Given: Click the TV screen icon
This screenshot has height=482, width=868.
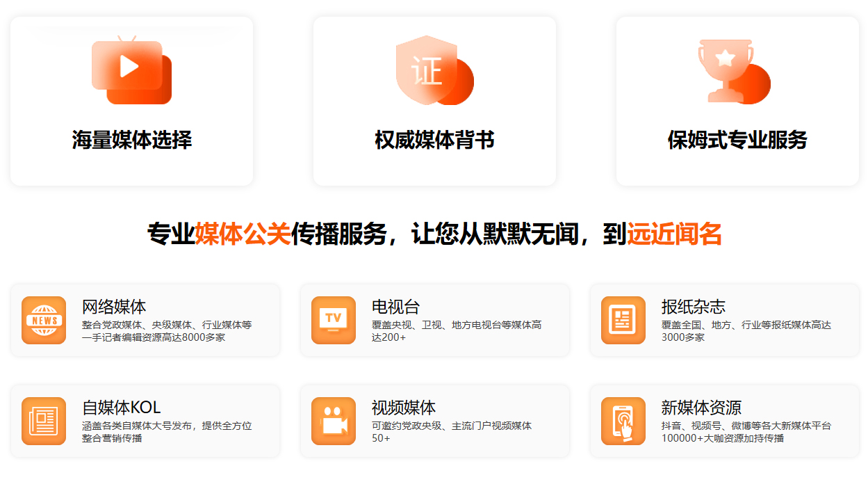Looking at the screenshot, I should (x=334, y=320).
